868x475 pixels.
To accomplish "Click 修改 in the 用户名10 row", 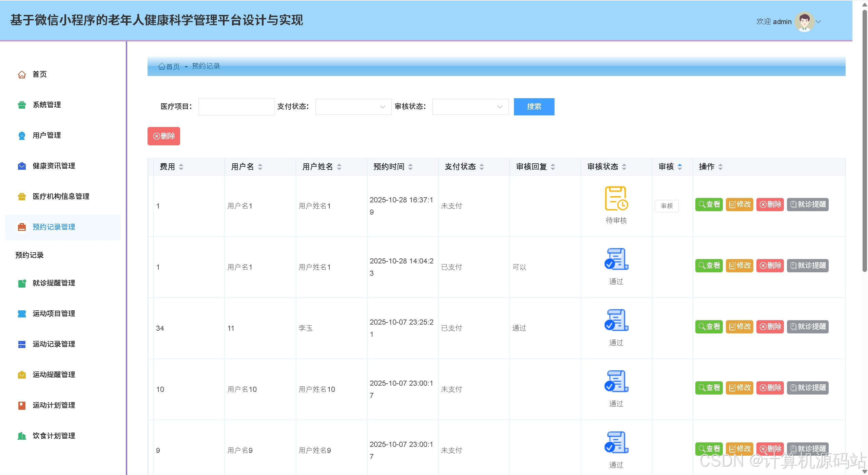I will click(739, 388).
